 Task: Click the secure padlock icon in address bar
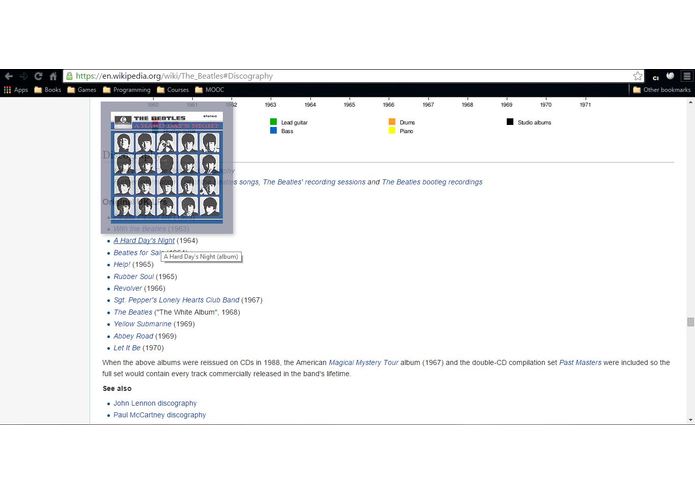[69, 76]
